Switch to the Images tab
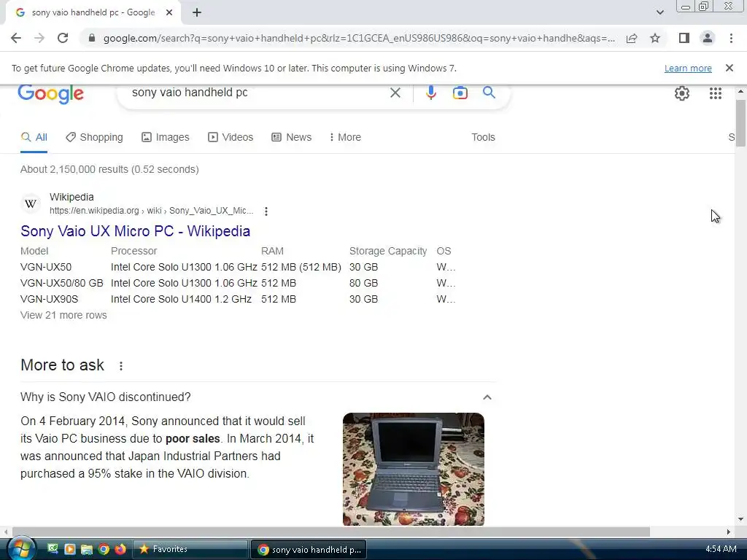The height and width of the screenshot is (560, 747). pyautogui.click(x=166, y=138)
